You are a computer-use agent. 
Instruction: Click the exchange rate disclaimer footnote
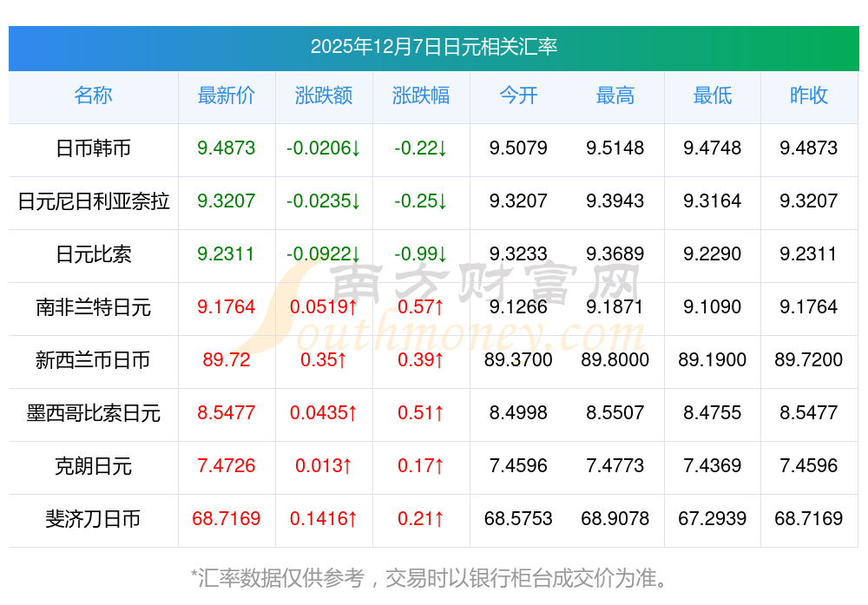434,577
